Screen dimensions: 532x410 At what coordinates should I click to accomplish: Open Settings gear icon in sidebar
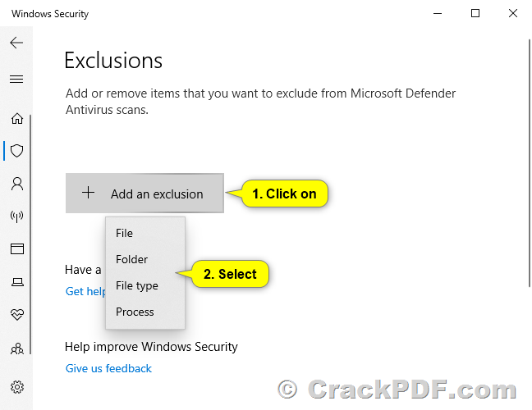coord(17,387)
